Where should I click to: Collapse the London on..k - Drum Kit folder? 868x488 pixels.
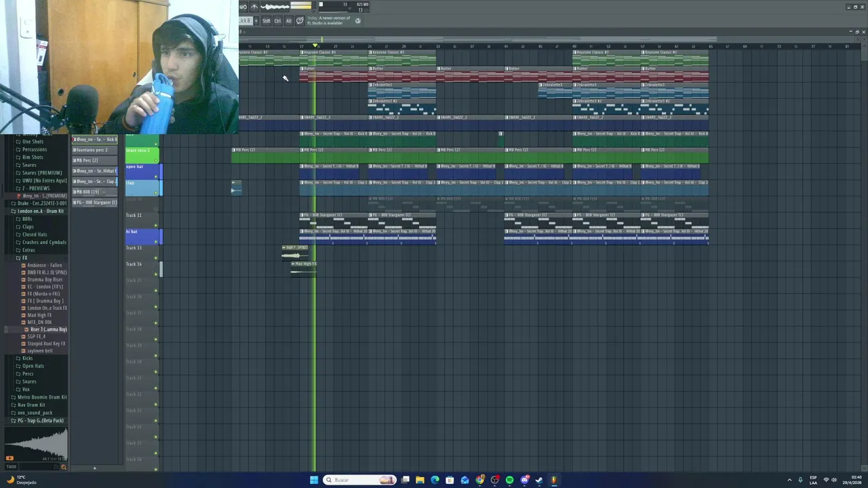coord(37,211)
